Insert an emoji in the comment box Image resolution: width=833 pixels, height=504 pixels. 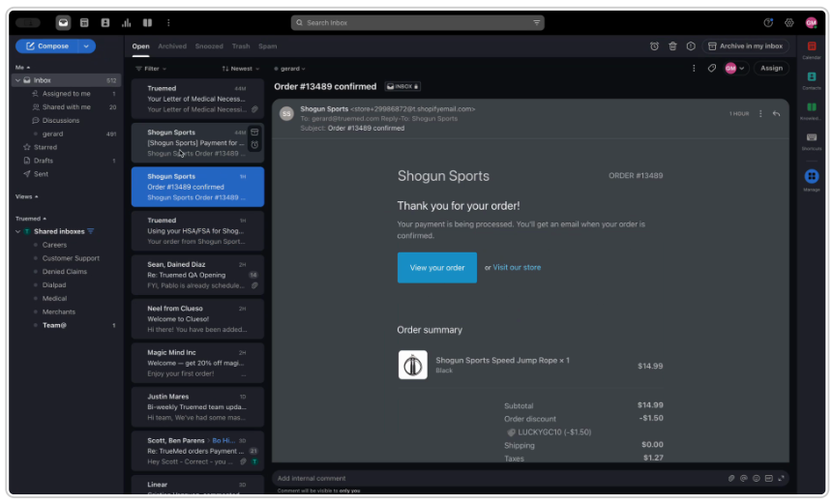coord(756,479)
